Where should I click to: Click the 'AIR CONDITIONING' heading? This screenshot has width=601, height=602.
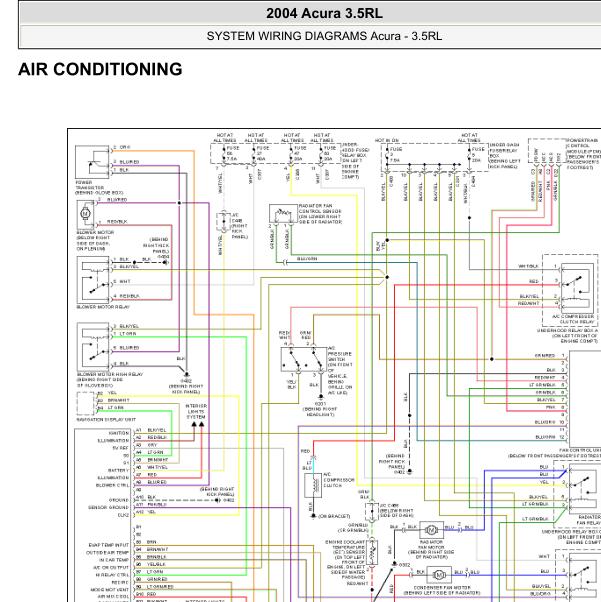[x=100, y=69]
